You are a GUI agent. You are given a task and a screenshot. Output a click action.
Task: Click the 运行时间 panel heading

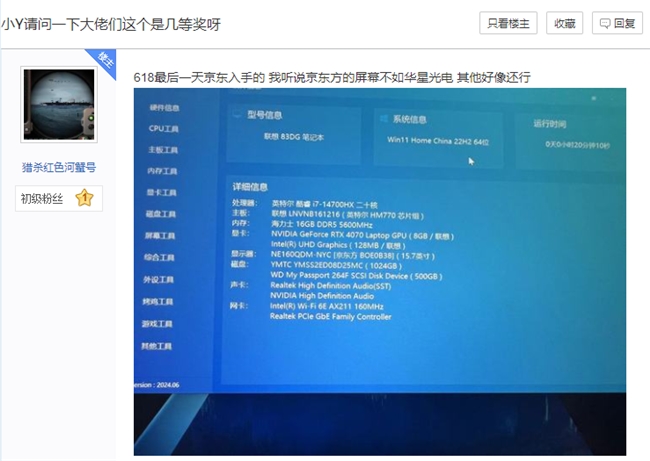point(550,124)
